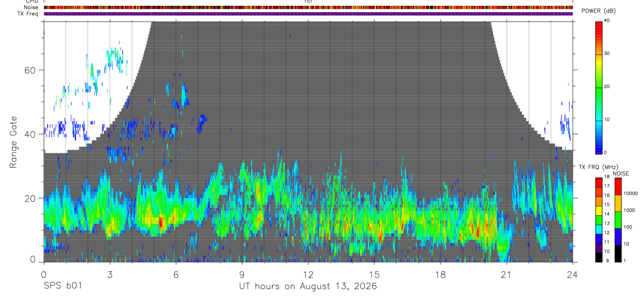Viewport: 644px width, 297px height.
Task: Click the blue bottom of power colorbar
Action: tap(598, 147)
